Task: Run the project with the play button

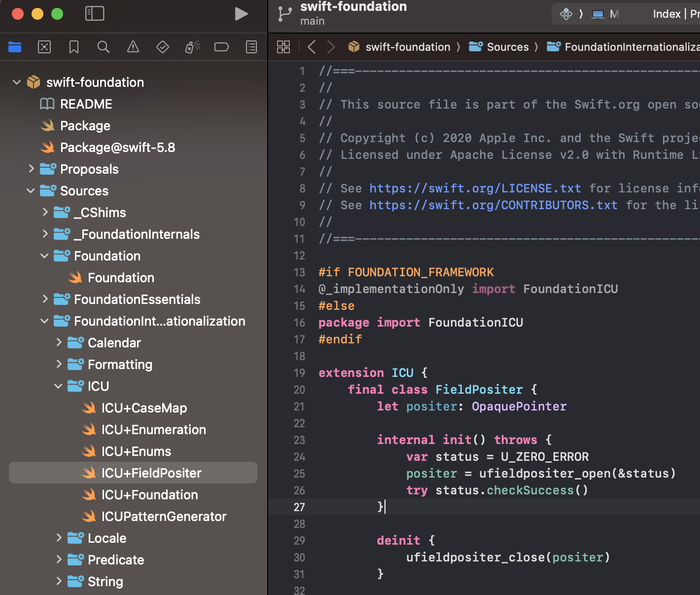Action: (x=241, y=14)
